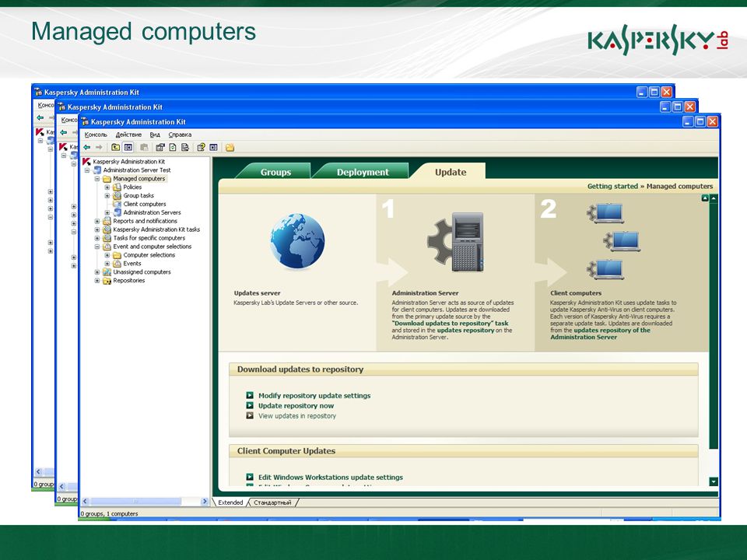Click the Unassigned computers icon
747x560 pixels.
tap(107, 272)
